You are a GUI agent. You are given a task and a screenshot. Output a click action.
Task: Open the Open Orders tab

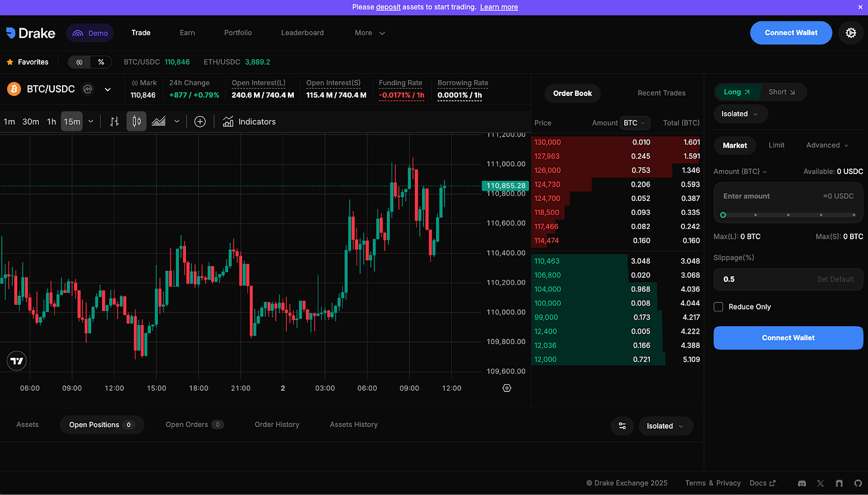tap(194, 425)
